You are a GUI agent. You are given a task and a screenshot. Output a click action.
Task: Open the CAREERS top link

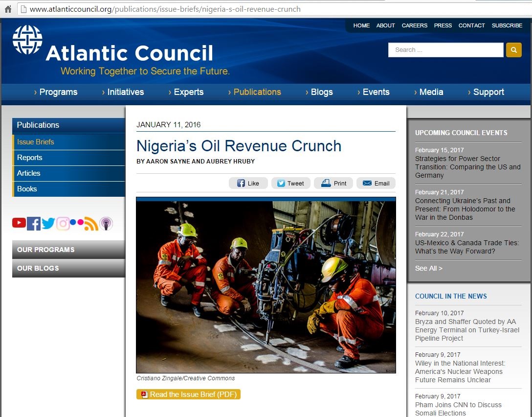point(414,25)
